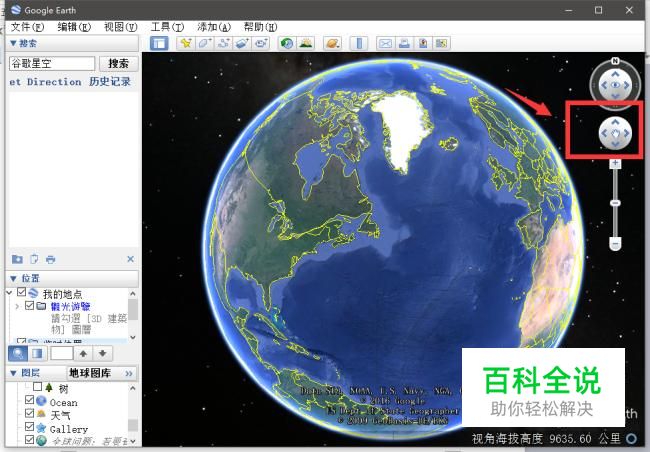Record a tour with the camera icon
Screen dimensions: 650x452
261,43
